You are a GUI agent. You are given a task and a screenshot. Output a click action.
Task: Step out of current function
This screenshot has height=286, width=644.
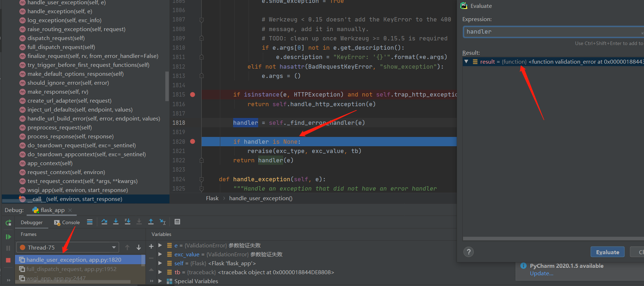tap(151, 222)
